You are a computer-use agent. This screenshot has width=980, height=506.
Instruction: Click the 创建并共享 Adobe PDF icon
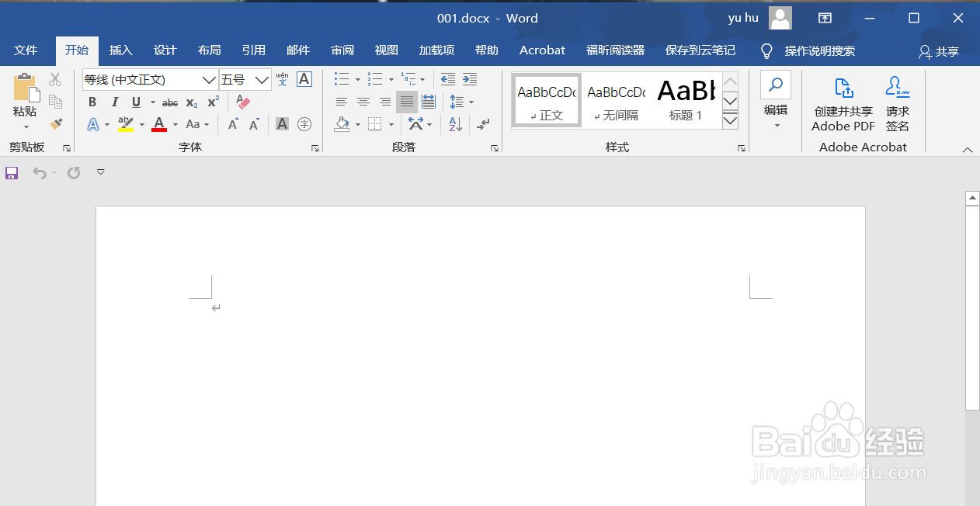pos(843,101)
